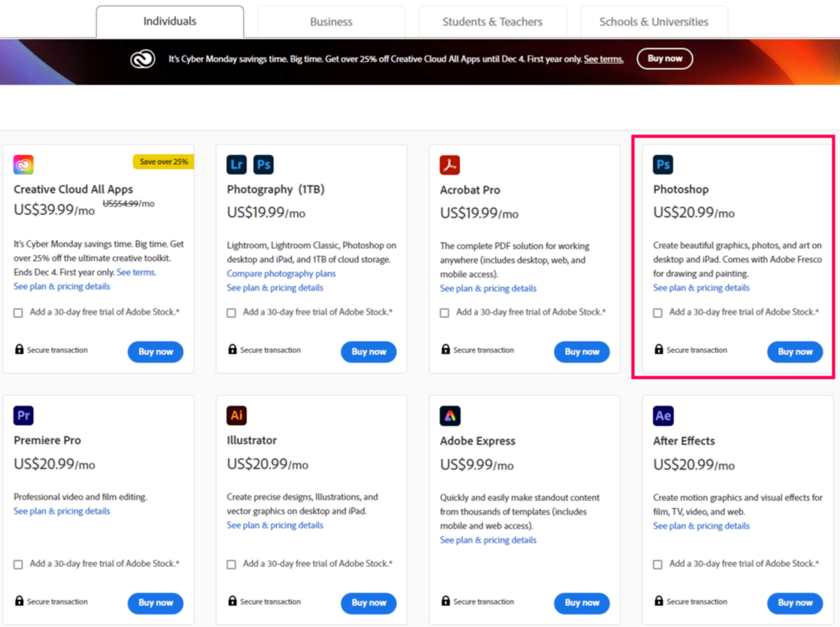Click lock icon in Premiere Pro card

19,601
